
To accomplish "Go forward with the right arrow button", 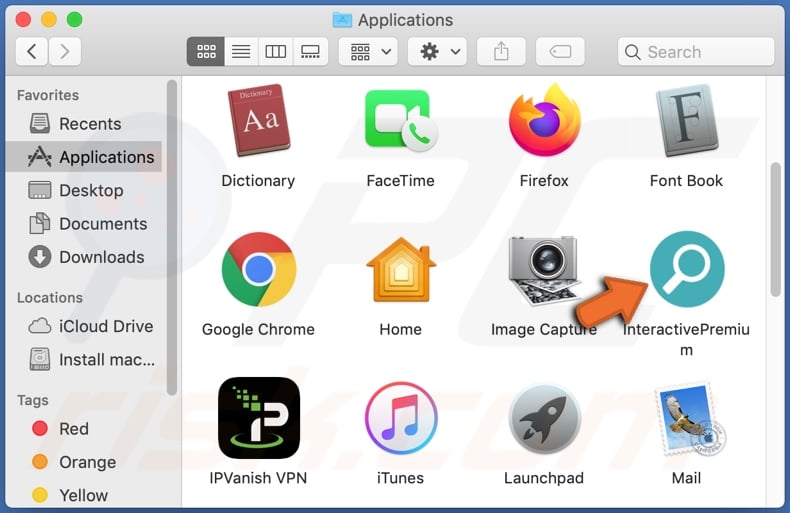I will click(64, 51).
